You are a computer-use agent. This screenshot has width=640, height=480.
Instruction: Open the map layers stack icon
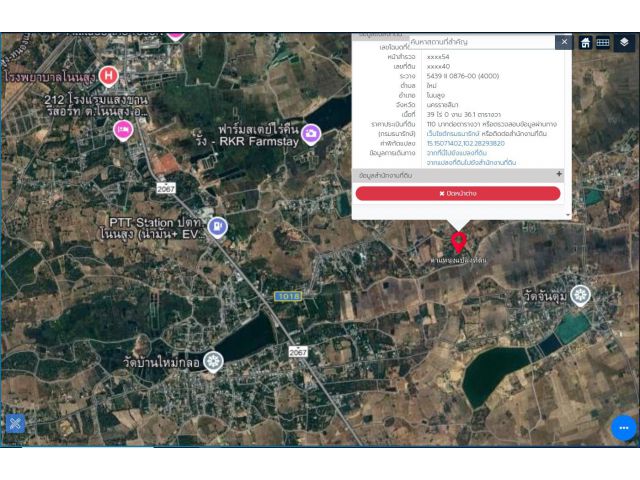624,42
